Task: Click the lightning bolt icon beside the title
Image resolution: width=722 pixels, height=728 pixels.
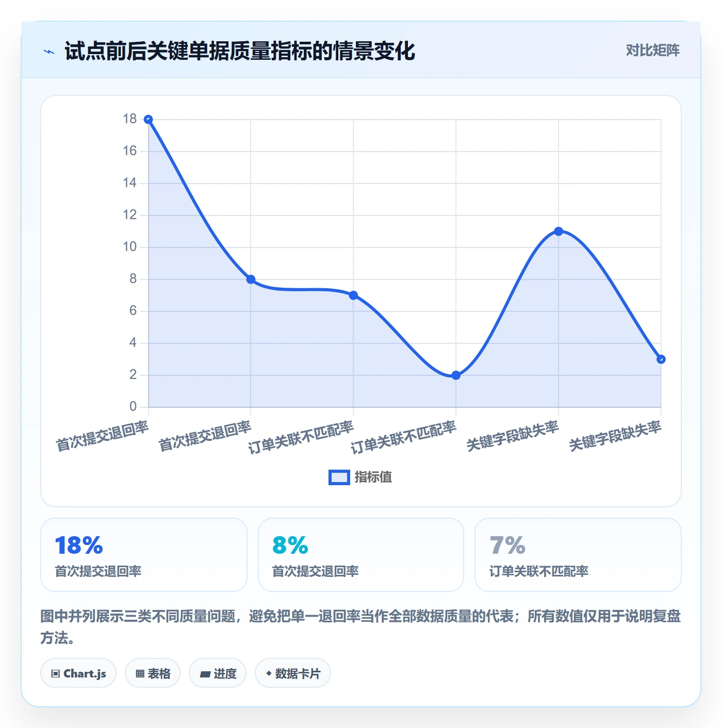Action: click(49, 52)
